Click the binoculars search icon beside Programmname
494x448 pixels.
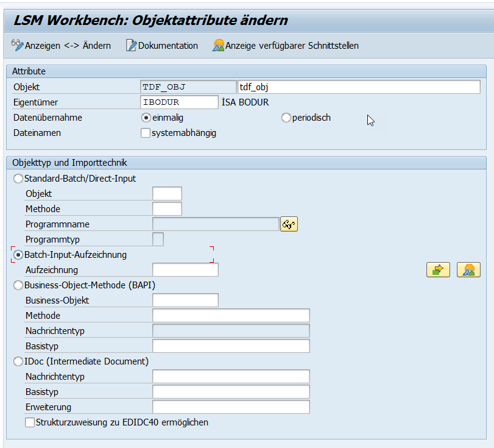point(289,224)
